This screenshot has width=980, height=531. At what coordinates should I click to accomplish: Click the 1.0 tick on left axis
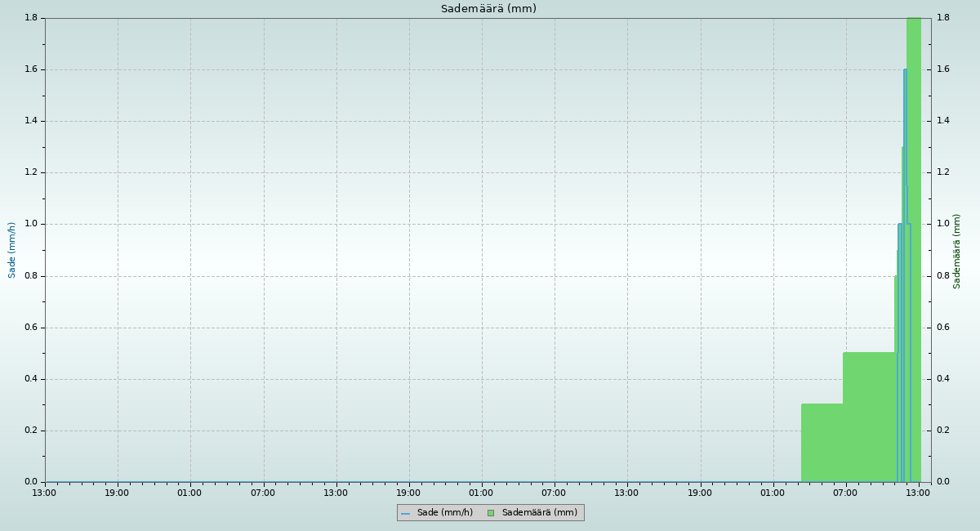click(x=32, y=224)
